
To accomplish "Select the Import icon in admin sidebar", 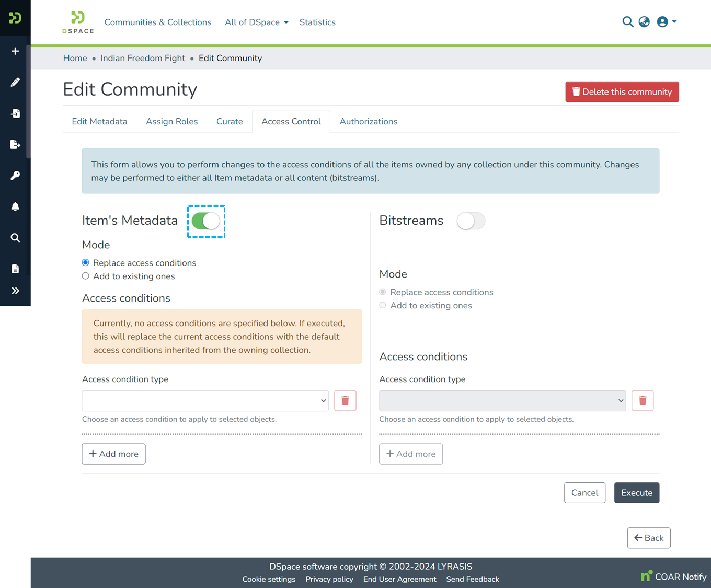I will point(15,113).
